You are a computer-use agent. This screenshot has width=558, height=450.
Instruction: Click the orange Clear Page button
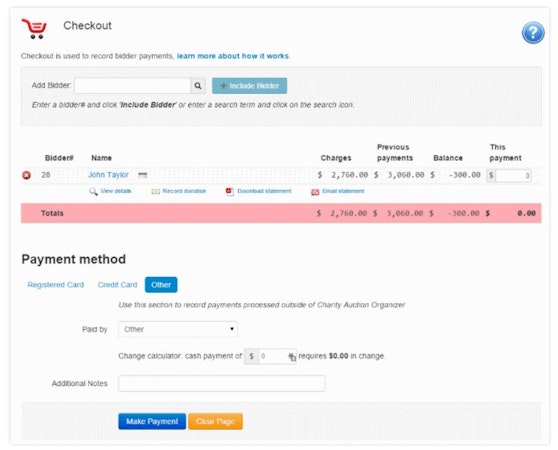[215, 421]
